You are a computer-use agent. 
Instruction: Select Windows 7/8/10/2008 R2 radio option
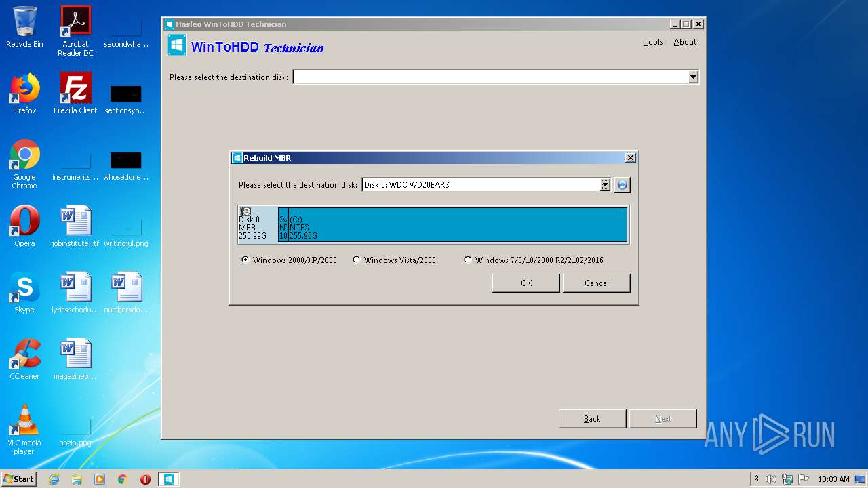(534, 260)
